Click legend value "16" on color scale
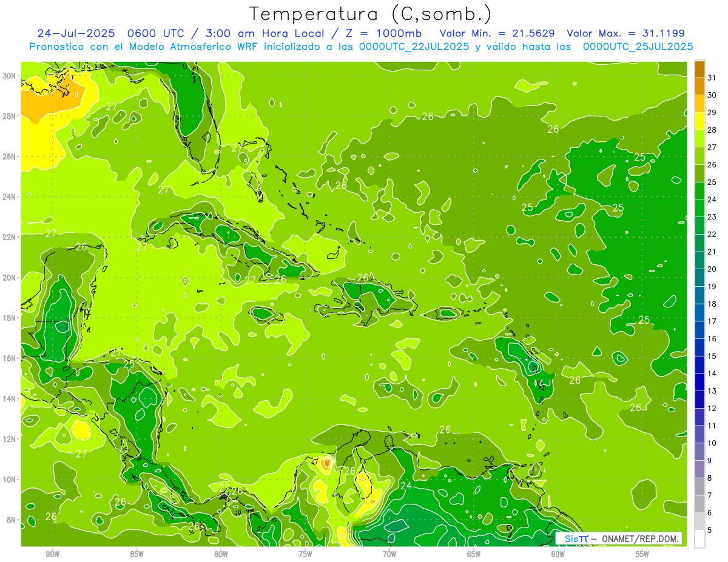This screenshot has width=728, height=562. (x=712, y=339)
